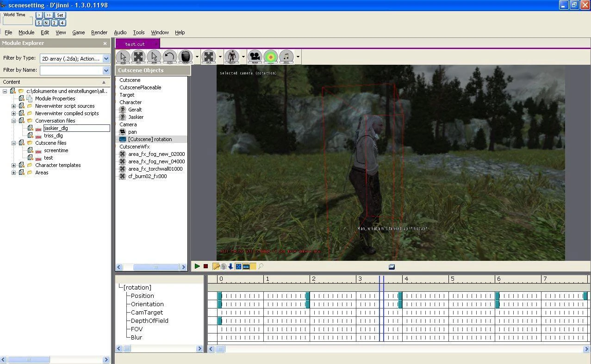591x364 pixels.
Task: Select the character figure tool icon
Action: point(232,57)
